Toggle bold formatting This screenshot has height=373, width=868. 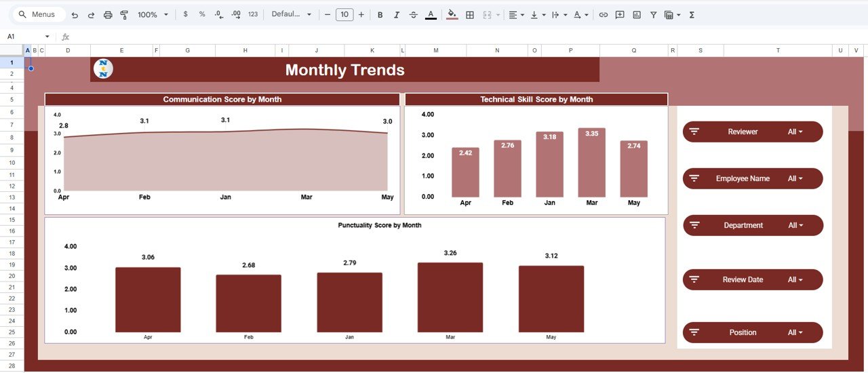click(x=380, y=14)
